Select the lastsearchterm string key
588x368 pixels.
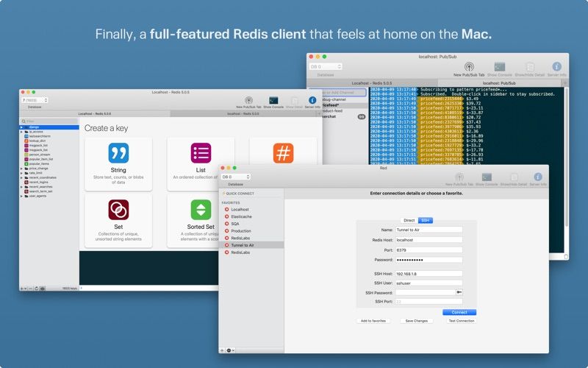pyautogui.click(x=40, y=136)
